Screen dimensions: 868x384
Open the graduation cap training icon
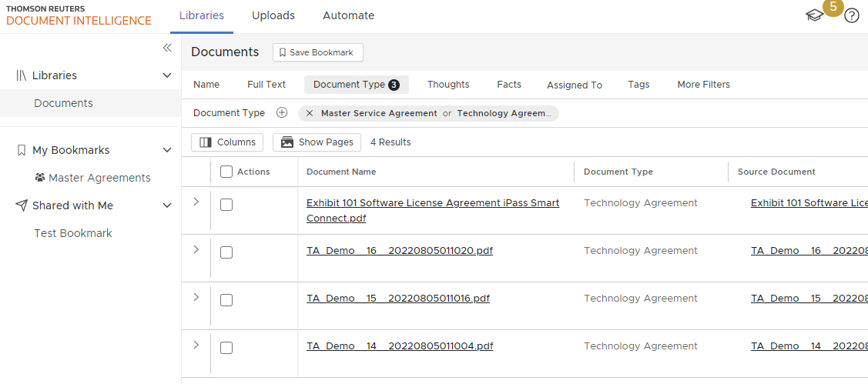tap(814, 15)
